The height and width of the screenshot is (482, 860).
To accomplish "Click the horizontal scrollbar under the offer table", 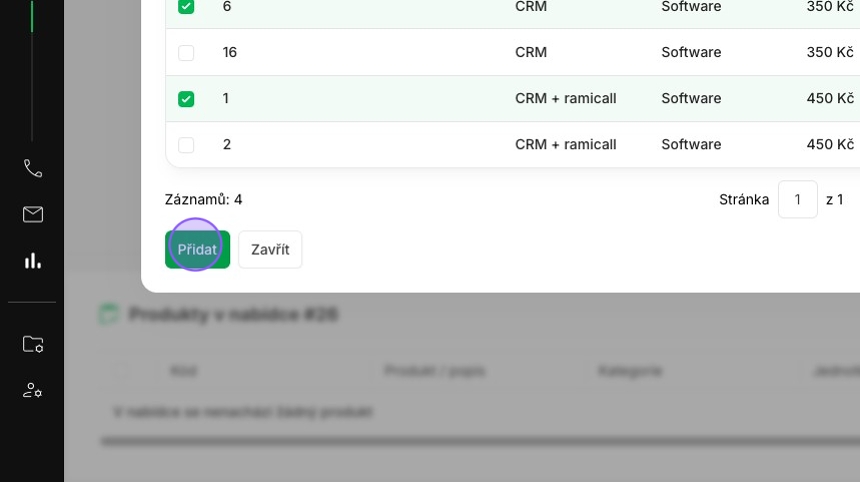I will (480, 440).
